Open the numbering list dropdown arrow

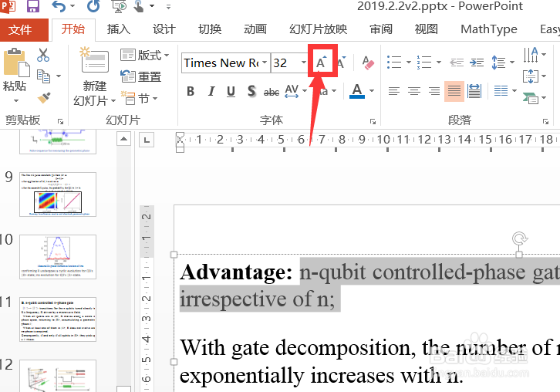tap(439, 63)
